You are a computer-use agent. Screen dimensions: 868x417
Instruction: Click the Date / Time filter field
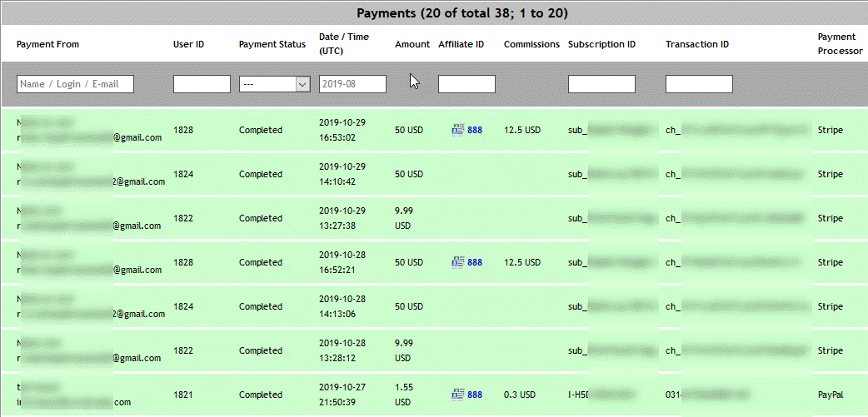[352, 84]
